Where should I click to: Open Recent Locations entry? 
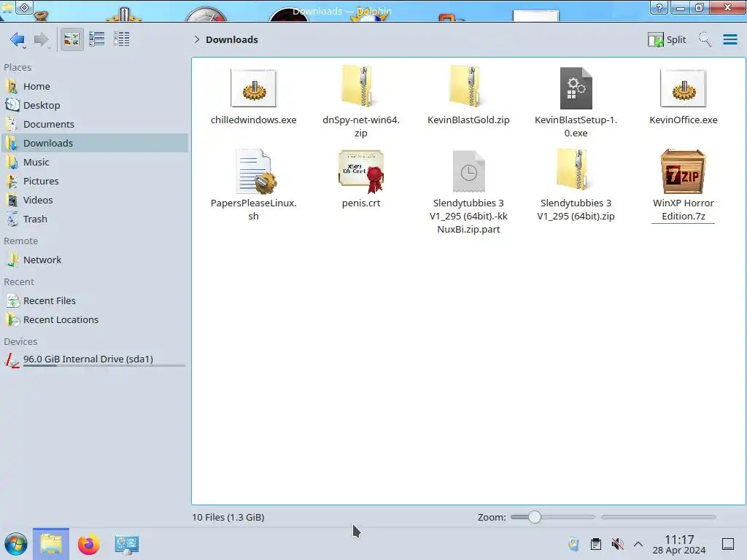click(94, 320)
